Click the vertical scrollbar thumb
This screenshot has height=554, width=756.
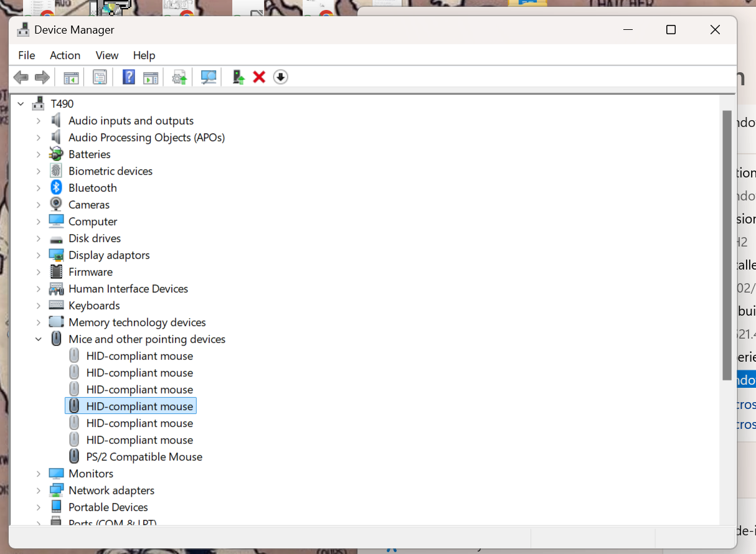[x=727, y=245]
